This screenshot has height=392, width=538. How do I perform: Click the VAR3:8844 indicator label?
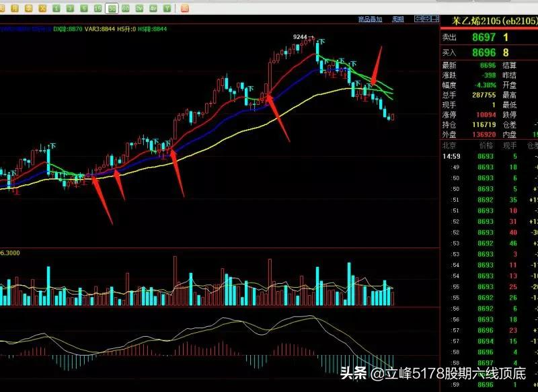[100, 29]
